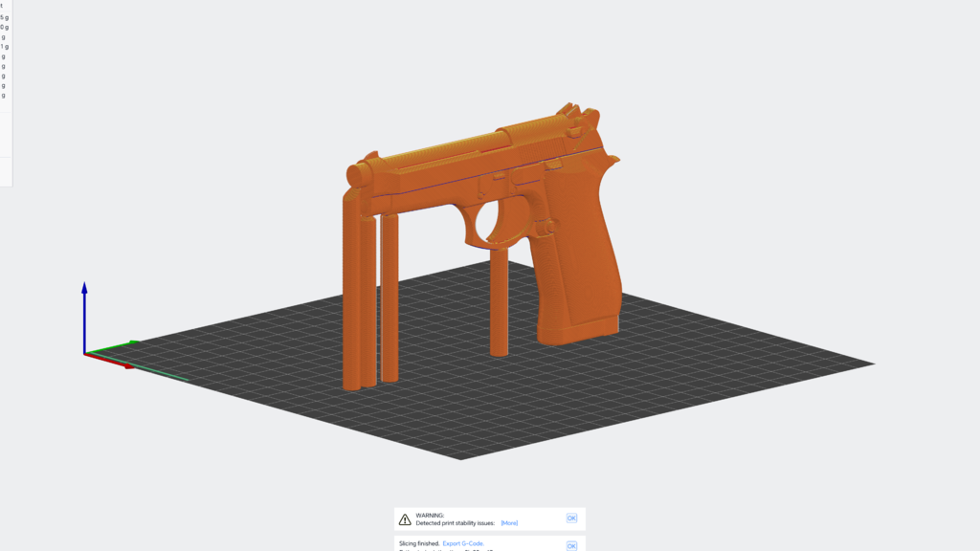Open [More] details about stability issues
The image size is (980, 551).
pos(508,523)
